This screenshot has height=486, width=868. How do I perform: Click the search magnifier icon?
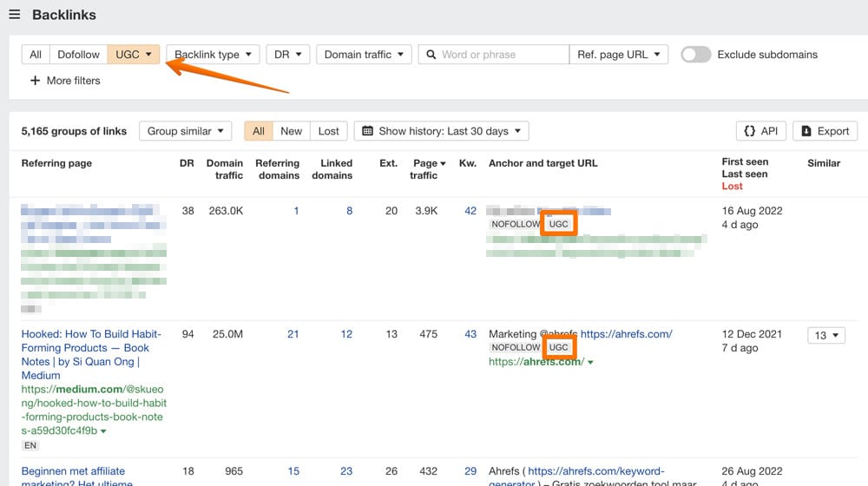click(431, 55)
